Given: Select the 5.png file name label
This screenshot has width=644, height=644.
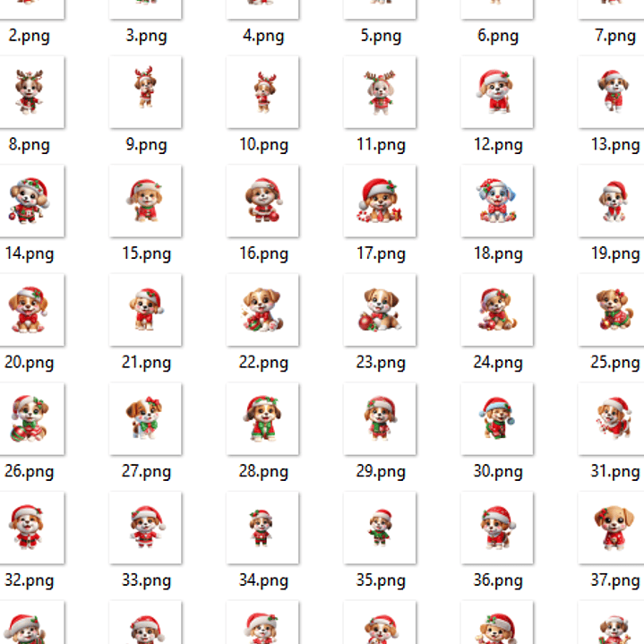Looking at the screenshot, I should (381, 36).
